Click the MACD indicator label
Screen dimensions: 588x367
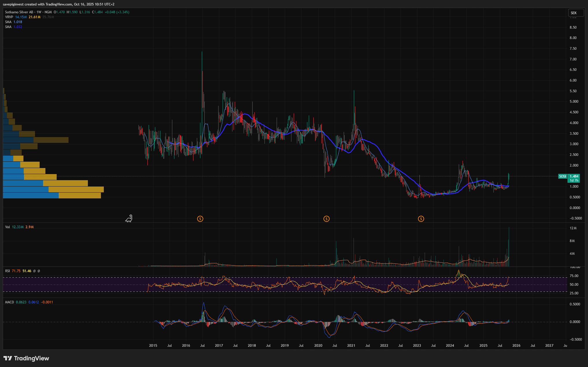[x=10, y=302]
